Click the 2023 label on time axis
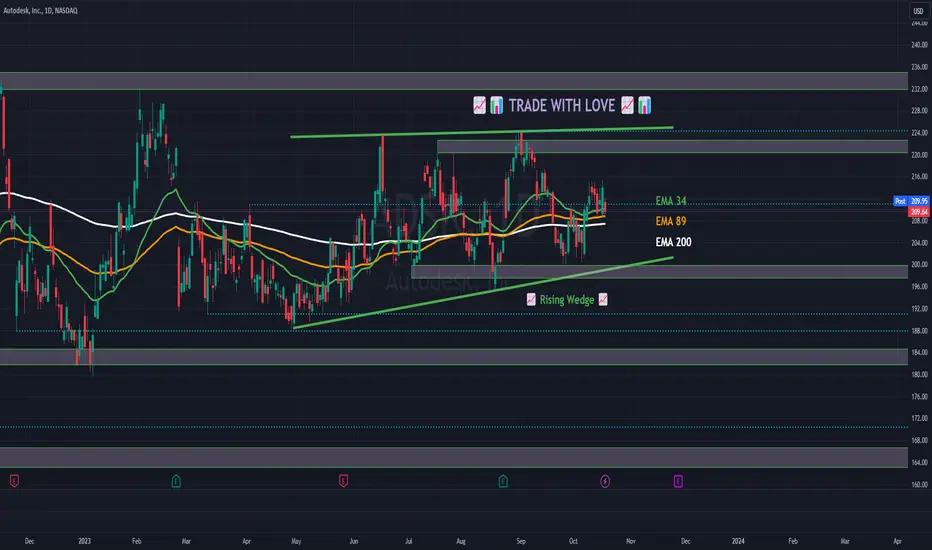The width and height of the screenshot is (932, 550). click(x=84, y=541)
